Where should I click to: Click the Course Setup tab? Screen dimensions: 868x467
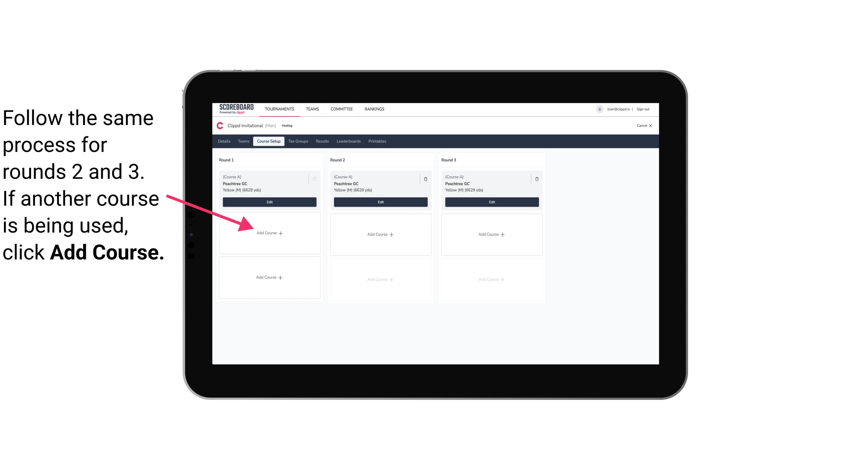[268, 142]
